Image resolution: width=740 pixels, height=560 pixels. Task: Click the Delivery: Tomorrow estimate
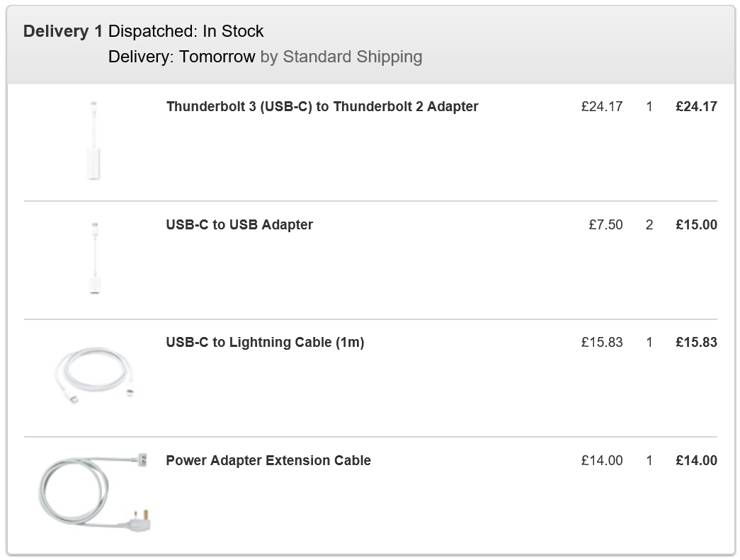pyautogui.click(x=181, y=57)
